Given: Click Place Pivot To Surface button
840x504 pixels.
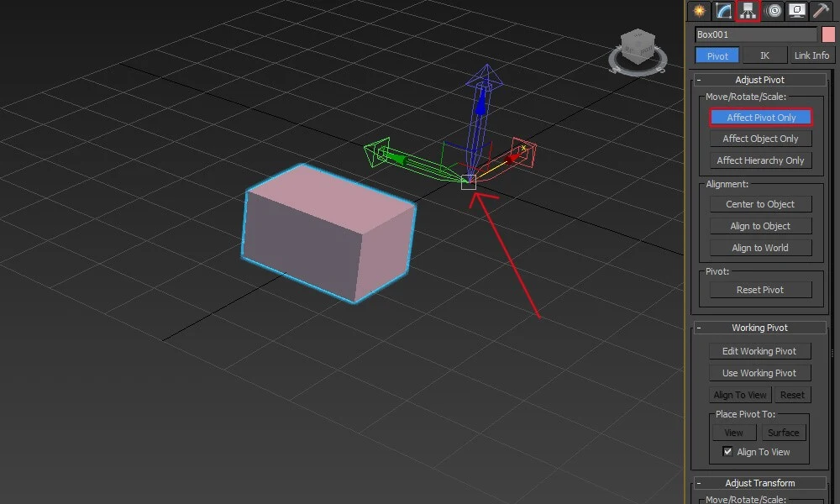Looking at the screenshot, I should coord(784,433).
